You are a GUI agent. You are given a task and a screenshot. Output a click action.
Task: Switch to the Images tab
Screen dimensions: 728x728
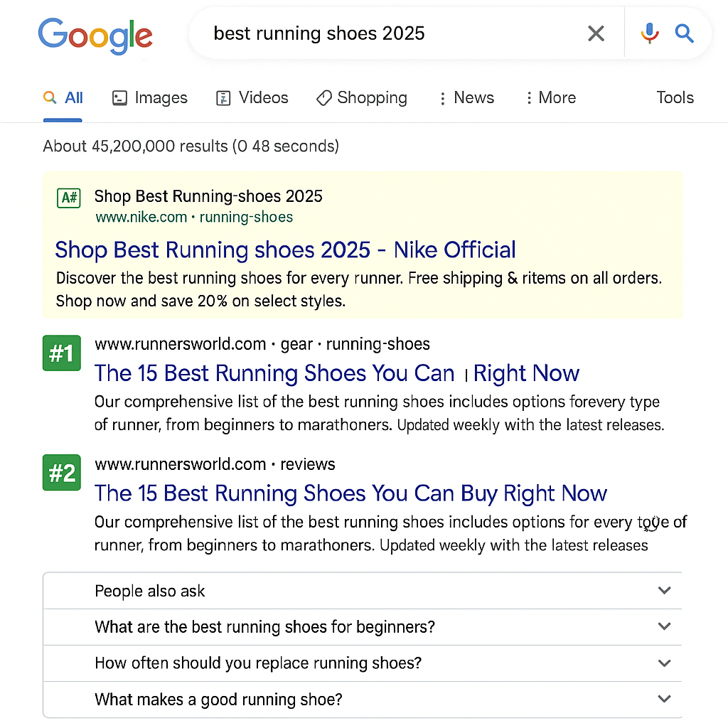[x=150, y=98]
